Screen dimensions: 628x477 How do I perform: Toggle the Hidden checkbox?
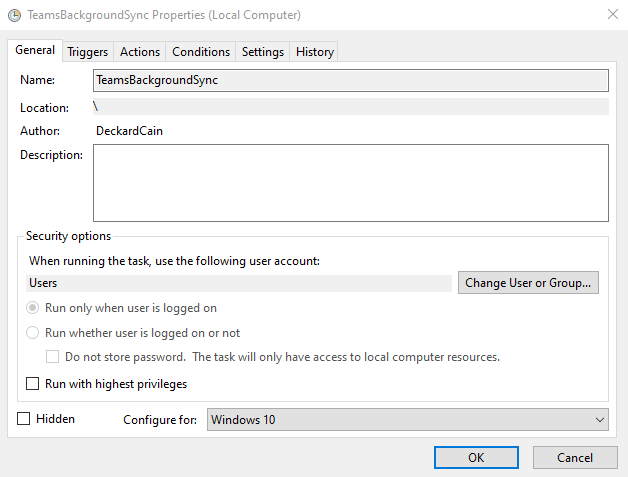click(x=24, y=419)
